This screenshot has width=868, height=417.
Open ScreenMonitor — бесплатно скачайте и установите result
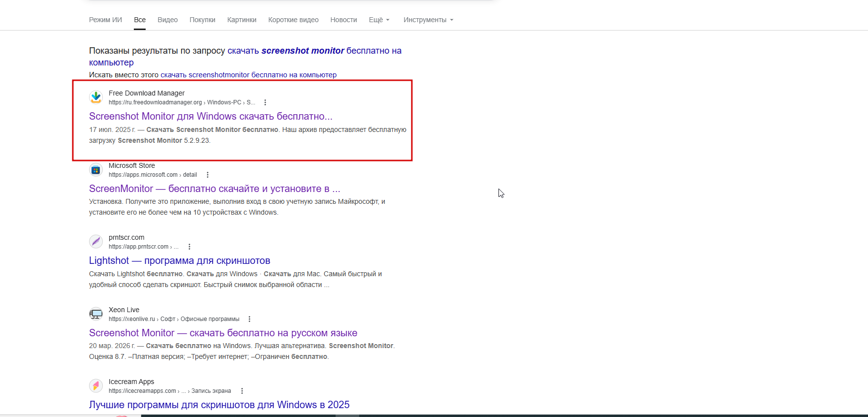point(215,189)
